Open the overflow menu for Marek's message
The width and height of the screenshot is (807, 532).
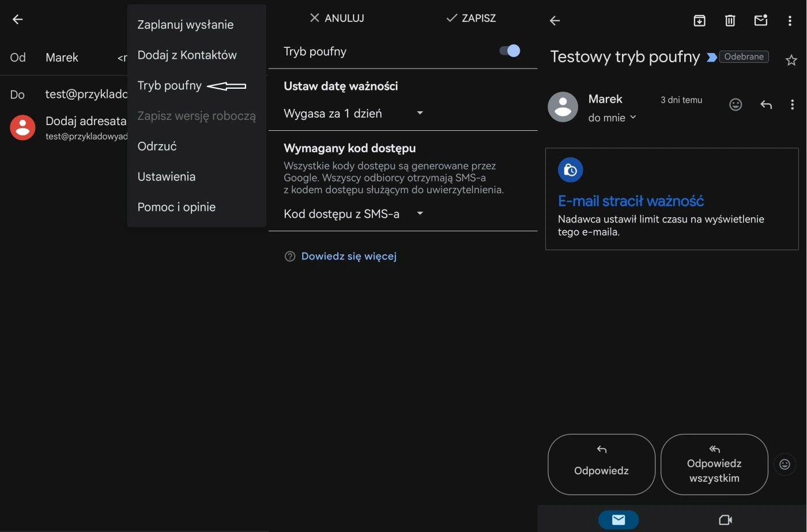793,104
